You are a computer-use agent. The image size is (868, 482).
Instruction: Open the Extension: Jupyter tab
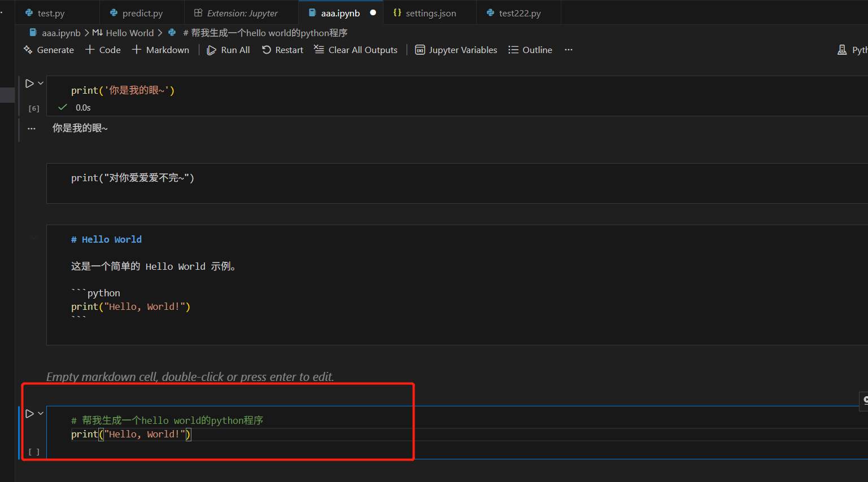241,13
